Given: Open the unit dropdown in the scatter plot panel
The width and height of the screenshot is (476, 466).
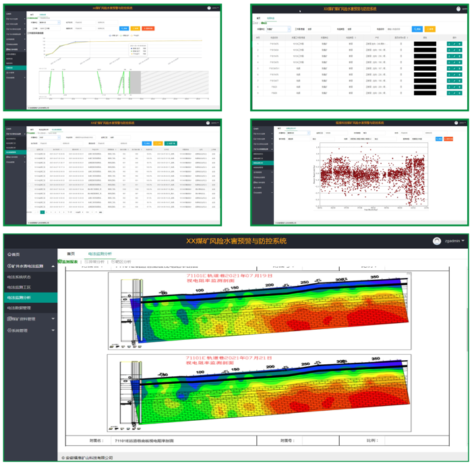Looking at the screenshot, I should tap(299, 133).
